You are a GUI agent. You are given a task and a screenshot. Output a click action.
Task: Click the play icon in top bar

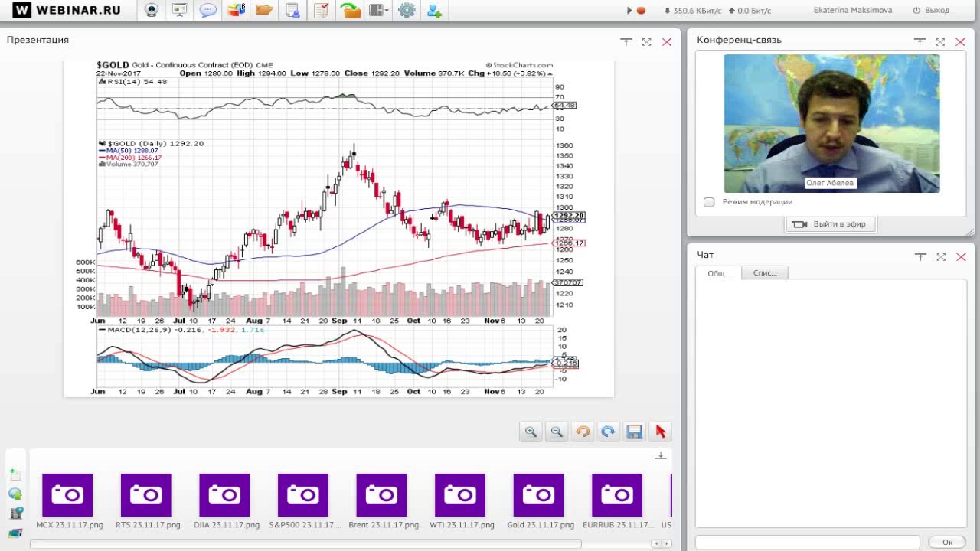point(630,11)
